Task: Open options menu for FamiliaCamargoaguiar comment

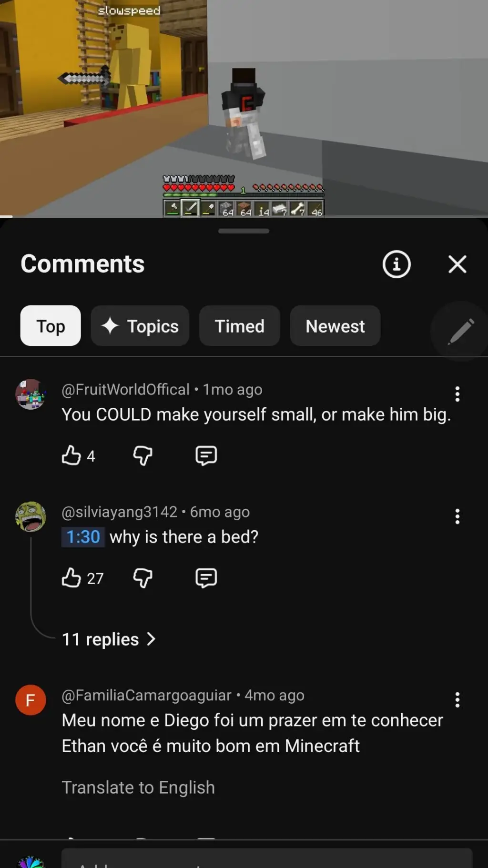Action: [457, 700]
